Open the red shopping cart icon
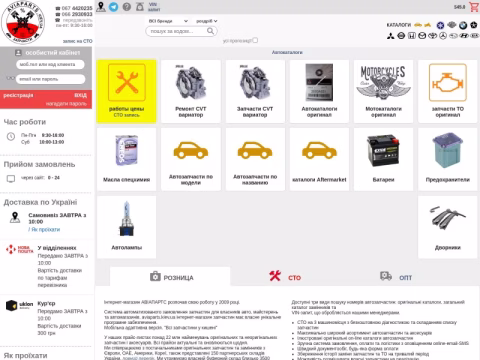Screen dimensions: 480x360 pyautogui.click(x=474, y=7)
